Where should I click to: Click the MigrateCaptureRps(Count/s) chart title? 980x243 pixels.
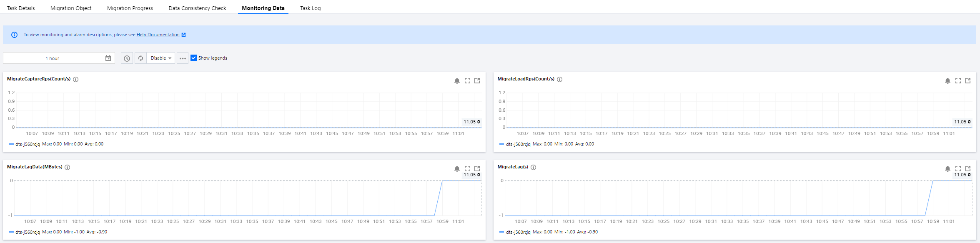[39, 79]
